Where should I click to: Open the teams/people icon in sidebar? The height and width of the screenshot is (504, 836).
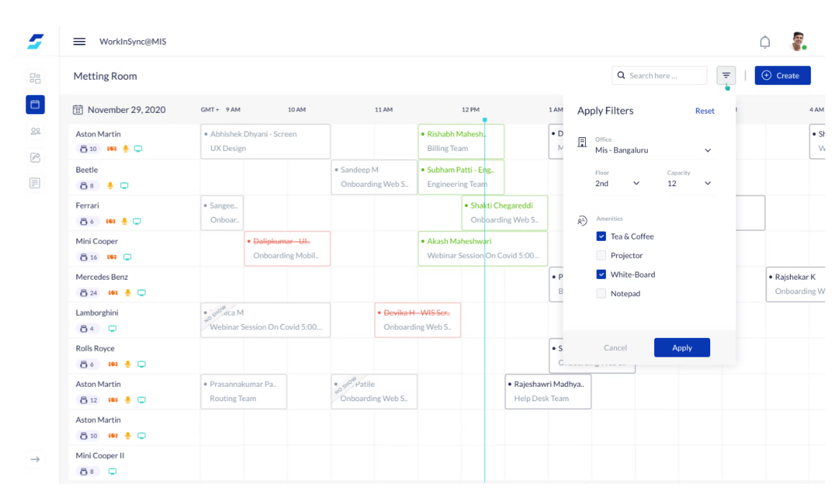[35, 131]
